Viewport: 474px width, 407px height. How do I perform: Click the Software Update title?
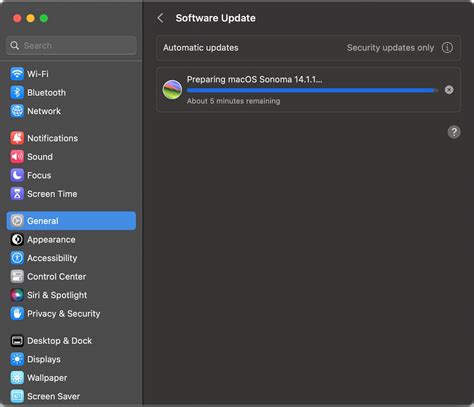(x=215, y=18)
